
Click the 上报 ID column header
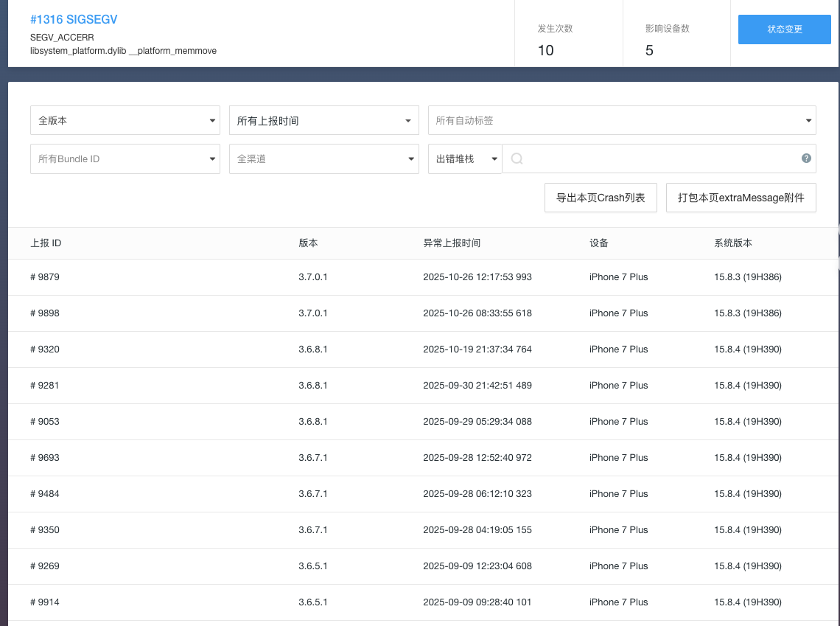tap(46, 243)
